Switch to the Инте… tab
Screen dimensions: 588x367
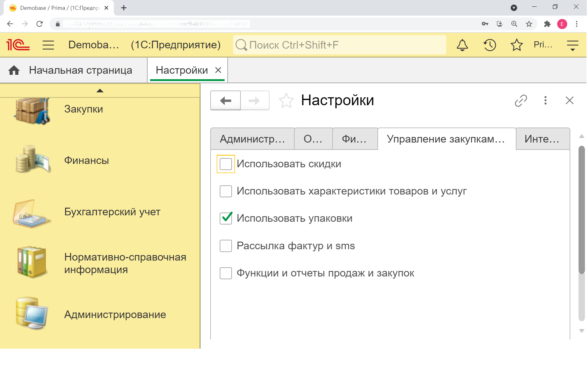542,139
